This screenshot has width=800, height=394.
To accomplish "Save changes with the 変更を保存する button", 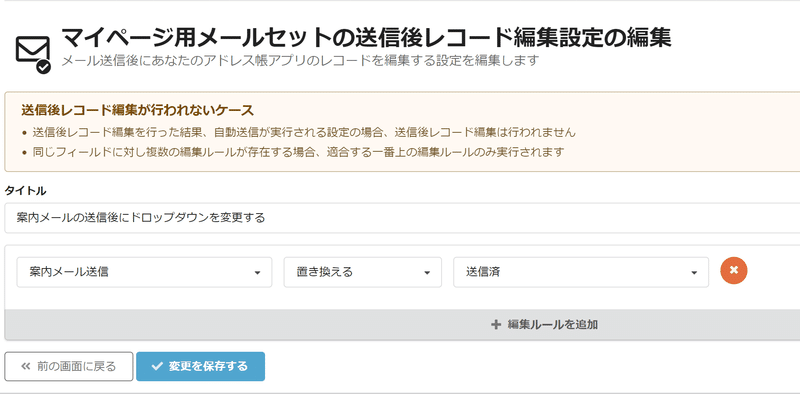I will point(201,366).
